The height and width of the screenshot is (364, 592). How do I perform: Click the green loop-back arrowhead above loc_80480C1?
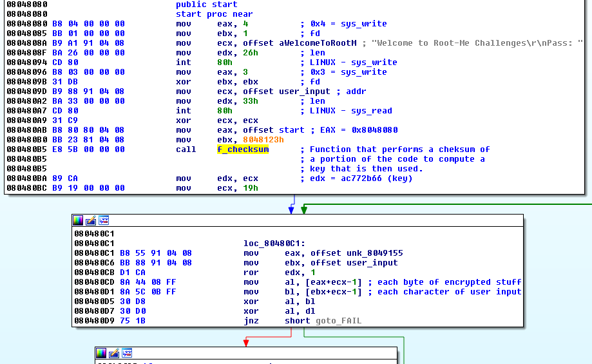tap(303, 210)
